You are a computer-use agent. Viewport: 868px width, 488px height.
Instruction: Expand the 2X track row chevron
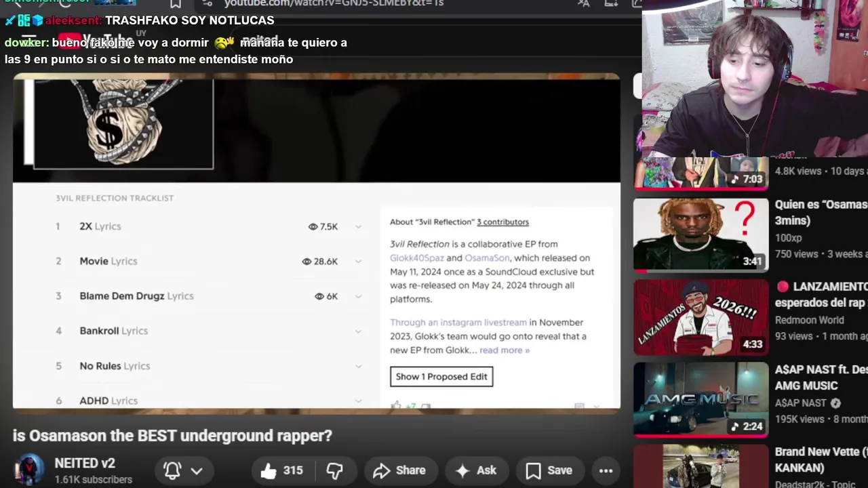[x=358, y=226]
